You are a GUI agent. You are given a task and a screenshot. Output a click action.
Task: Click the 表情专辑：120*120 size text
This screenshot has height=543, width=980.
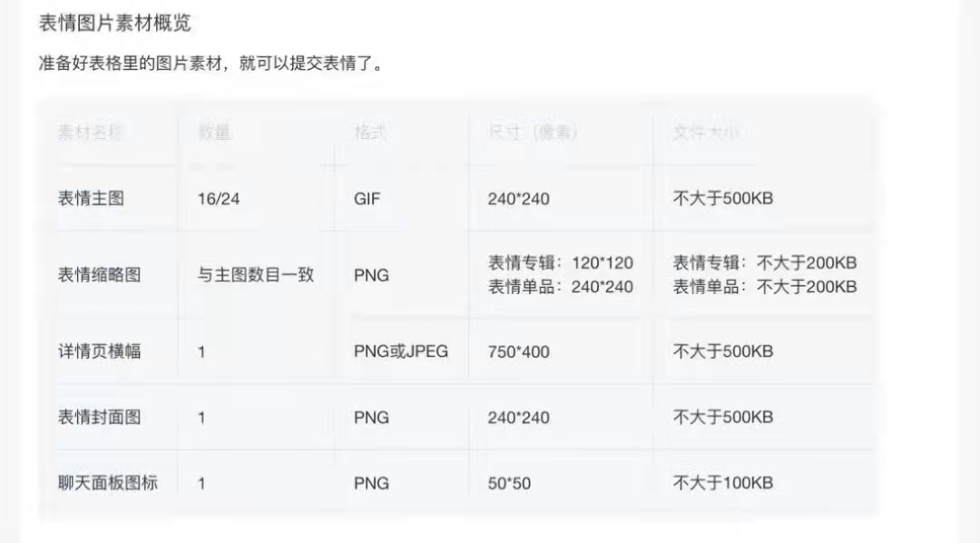(561, 263)
